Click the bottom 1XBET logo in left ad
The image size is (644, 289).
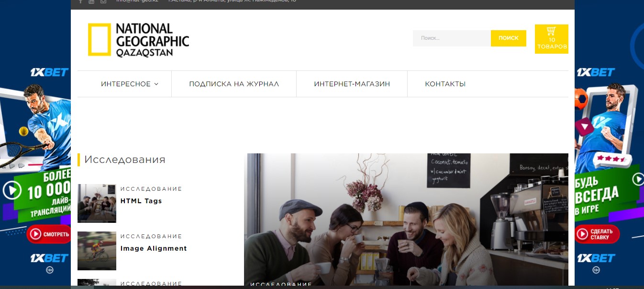(49, 258)
